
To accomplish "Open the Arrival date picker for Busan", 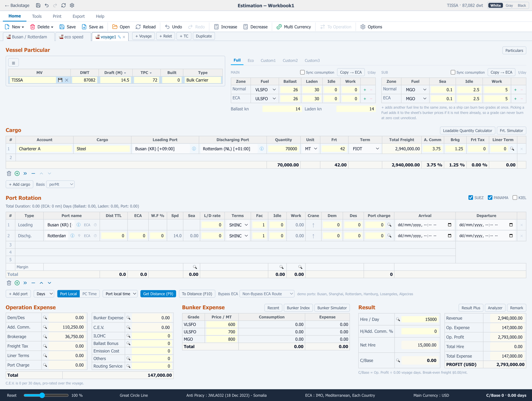I will click(450, 225).
